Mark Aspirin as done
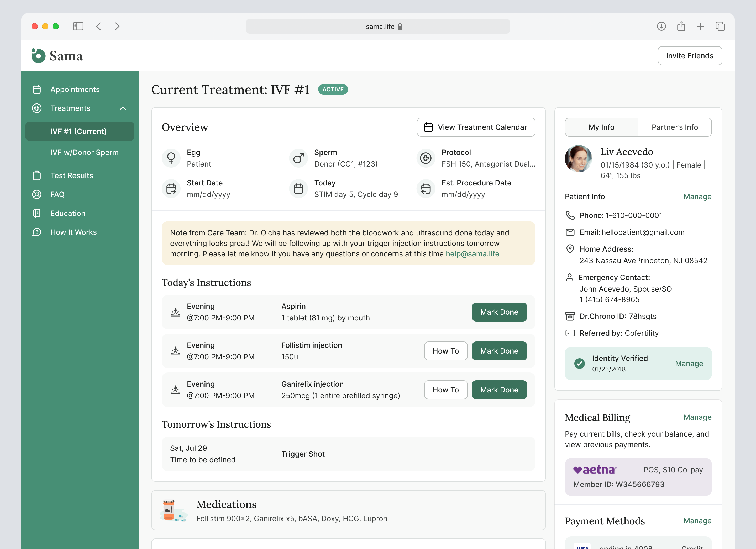The image size is (756, 549). point(499,312)
